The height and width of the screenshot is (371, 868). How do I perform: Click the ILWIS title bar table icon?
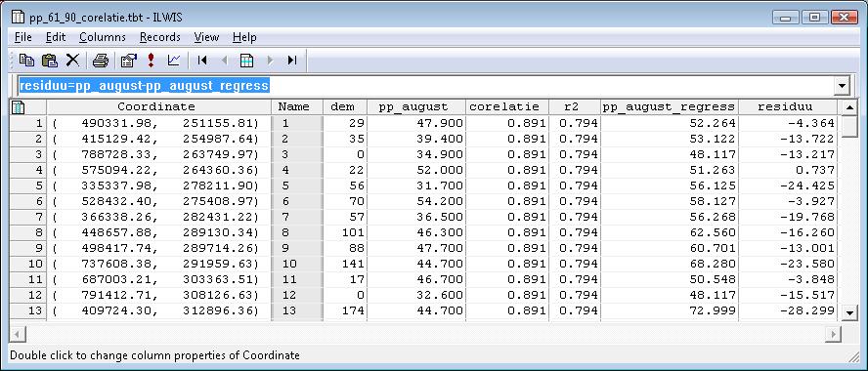coord(18,18)
